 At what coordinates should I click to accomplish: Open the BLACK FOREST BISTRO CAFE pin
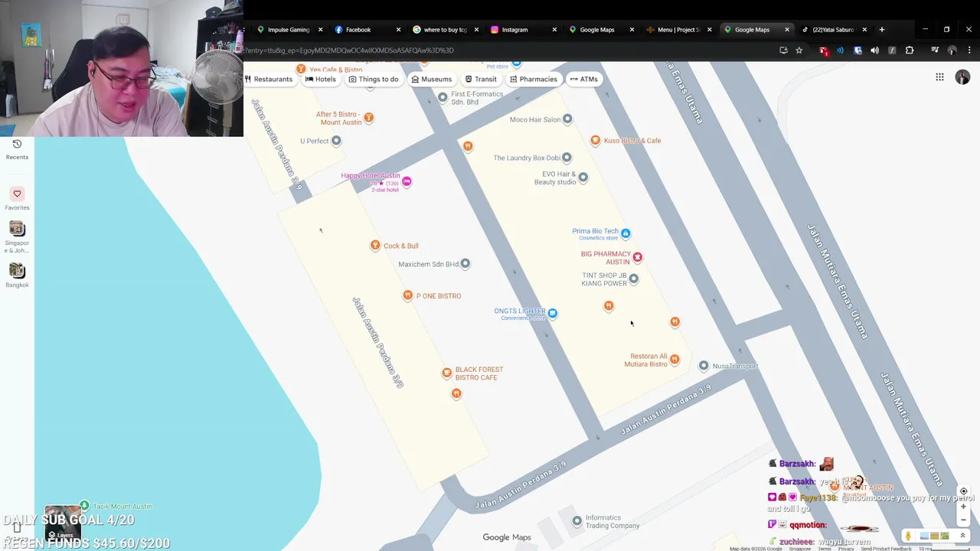click(x=447, y=373)
